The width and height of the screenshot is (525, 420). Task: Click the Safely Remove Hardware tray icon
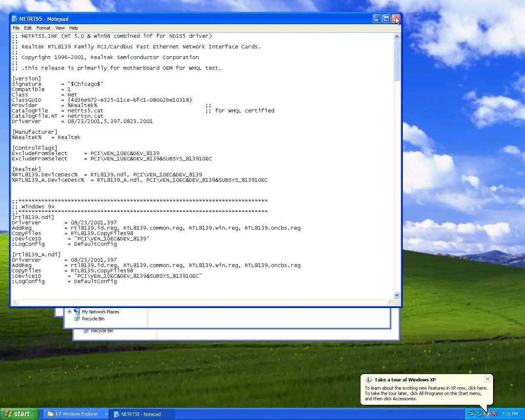[479, 414]
